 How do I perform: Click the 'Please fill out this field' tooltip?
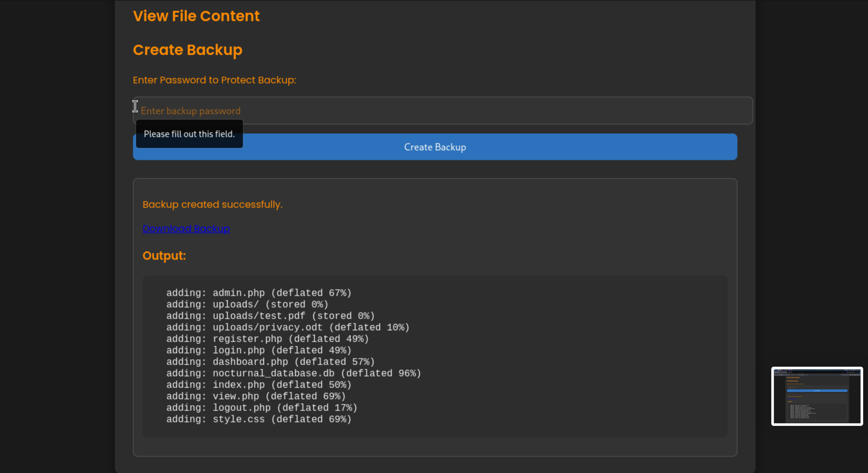[x=189, y=134]
